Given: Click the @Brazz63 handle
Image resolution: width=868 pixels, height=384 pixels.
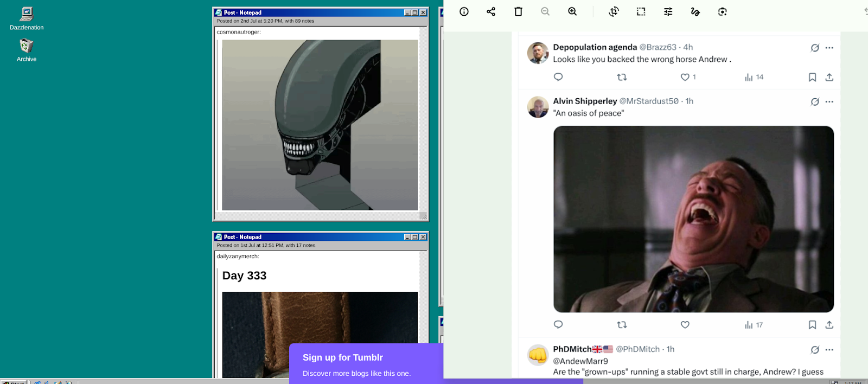Looking at the screenshot, I should point(658,47).
